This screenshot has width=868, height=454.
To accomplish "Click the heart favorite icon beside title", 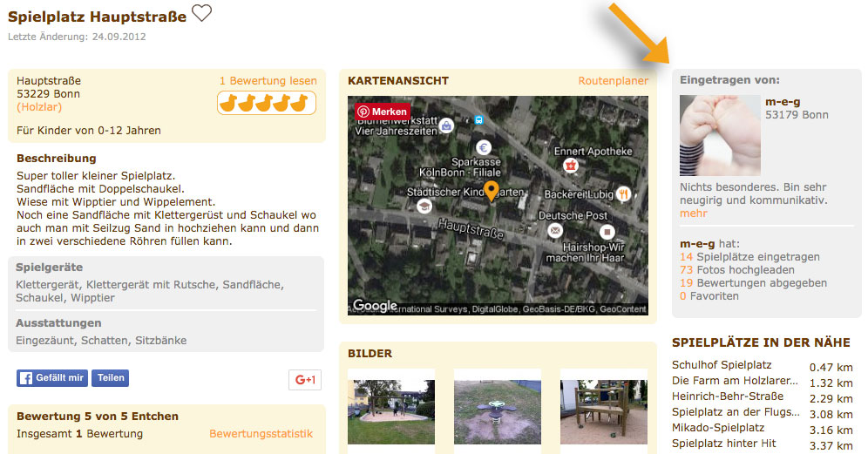I will (201, 13).
